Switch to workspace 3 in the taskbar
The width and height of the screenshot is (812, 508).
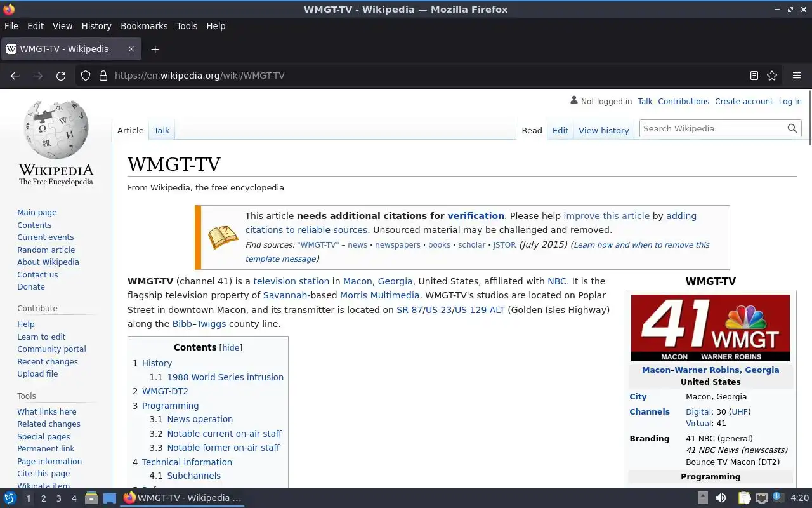pyautogui.click(x=58, y=498)
